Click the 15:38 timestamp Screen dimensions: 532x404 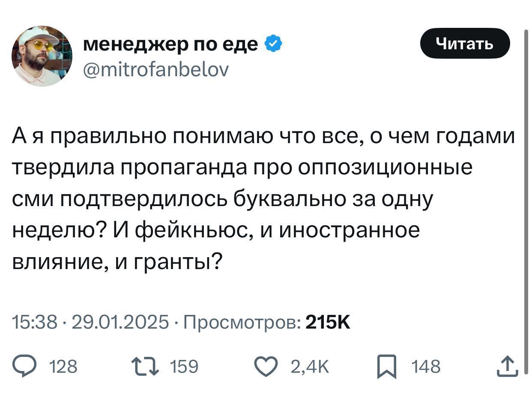tap(35, 322)
